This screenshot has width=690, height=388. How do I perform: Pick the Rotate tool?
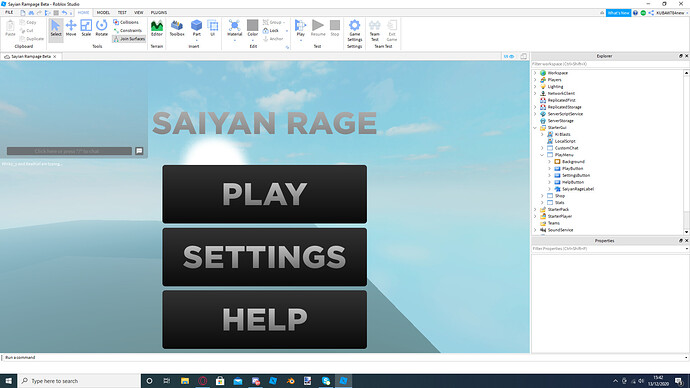[x=102, y=28]
